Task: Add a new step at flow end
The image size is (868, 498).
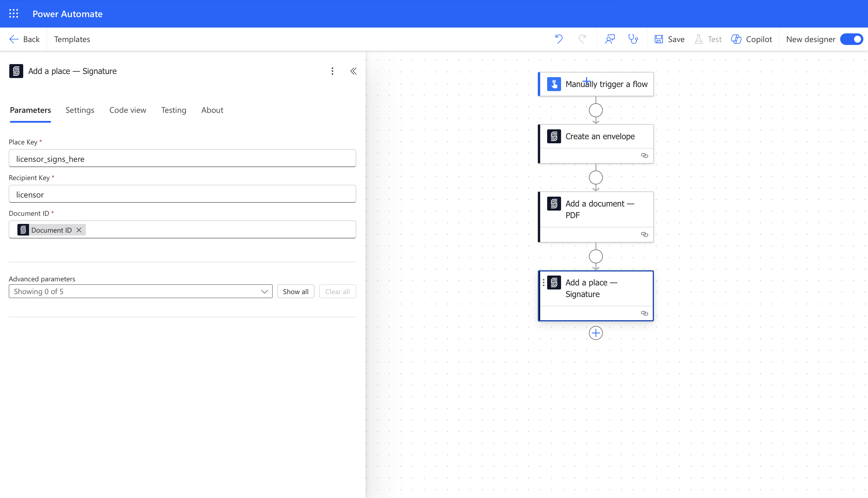Action: coord(596,333)
